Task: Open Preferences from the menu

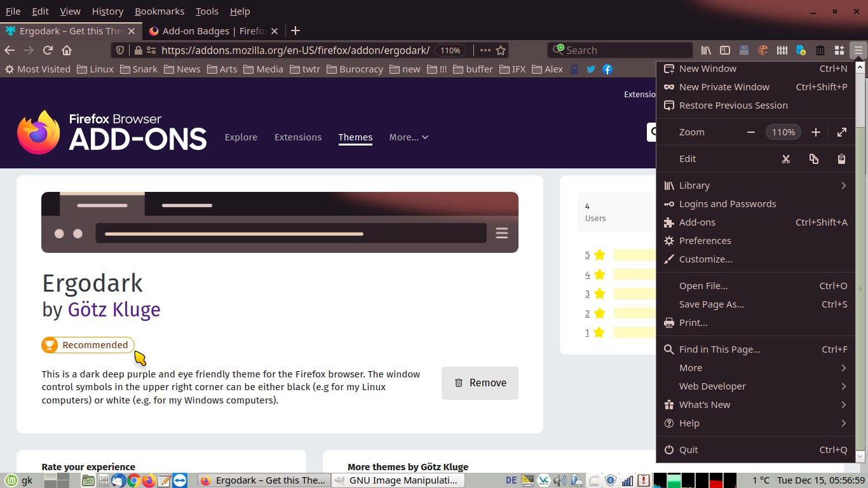Action: (x=756, y=241)
